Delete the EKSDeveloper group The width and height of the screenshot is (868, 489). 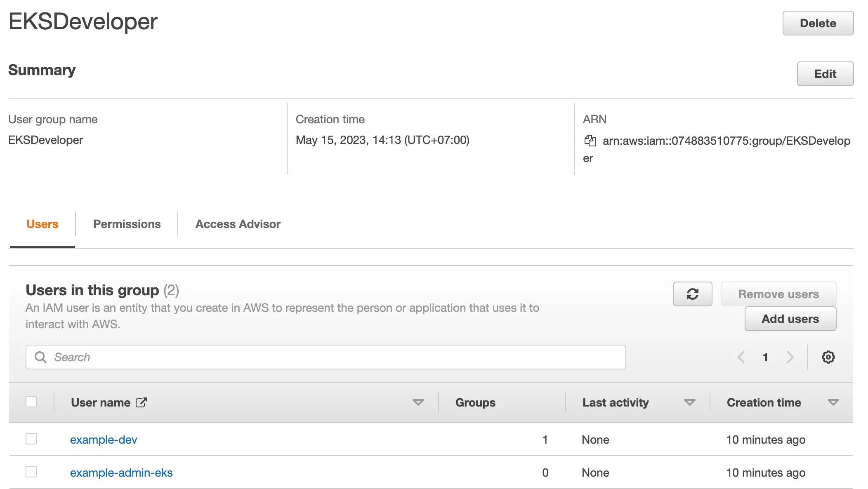coord(818,23)
